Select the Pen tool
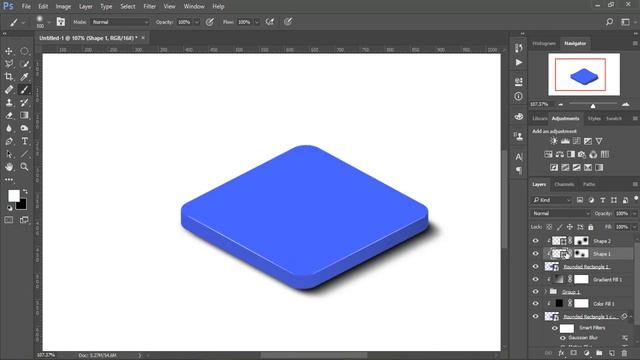640x360 pixels. [9, 141]
